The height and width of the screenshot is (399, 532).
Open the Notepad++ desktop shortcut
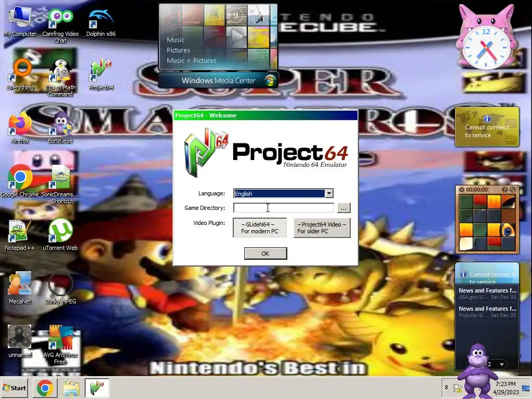[x=20, y=235]
